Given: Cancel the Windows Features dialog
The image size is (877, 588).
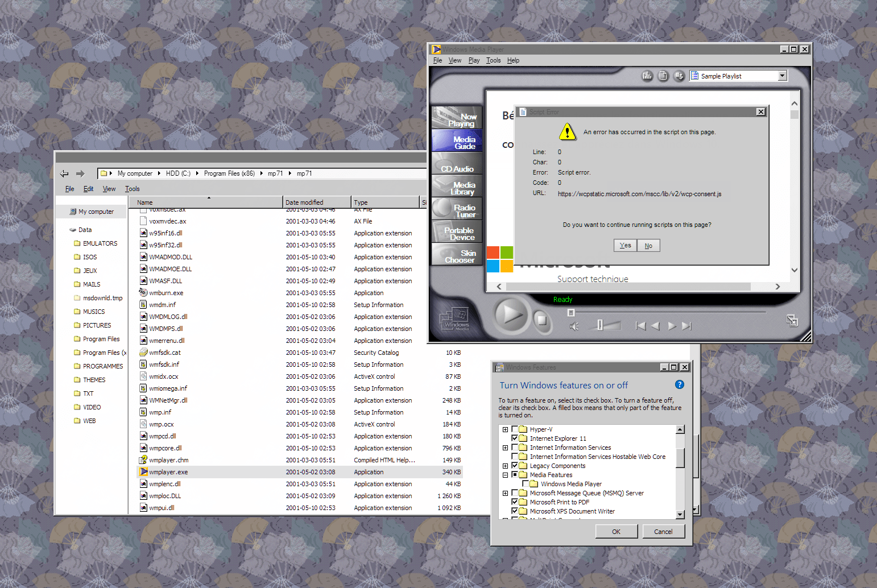Looking at the screenshot, I should (663, 532).
